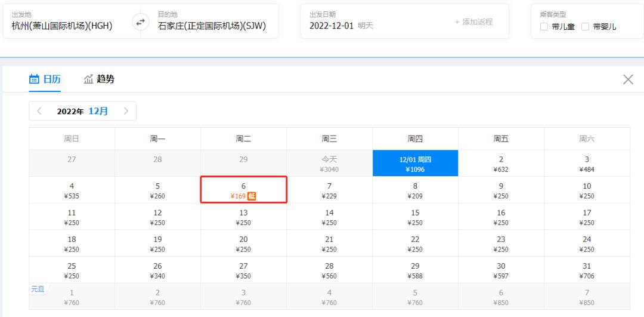Select January 6 priced ¥850
Screen dimensions: 644x317
coord(501,296)
